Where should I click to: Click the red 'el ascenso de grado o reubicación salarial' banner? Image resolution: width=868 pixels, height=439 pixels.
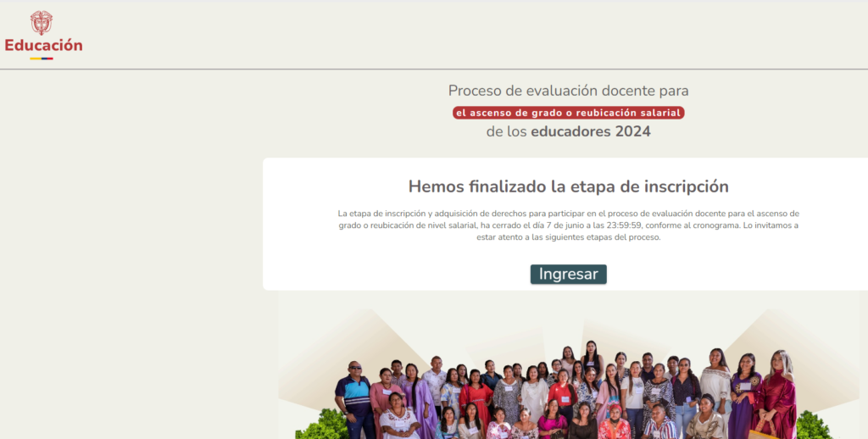point(568,113)
